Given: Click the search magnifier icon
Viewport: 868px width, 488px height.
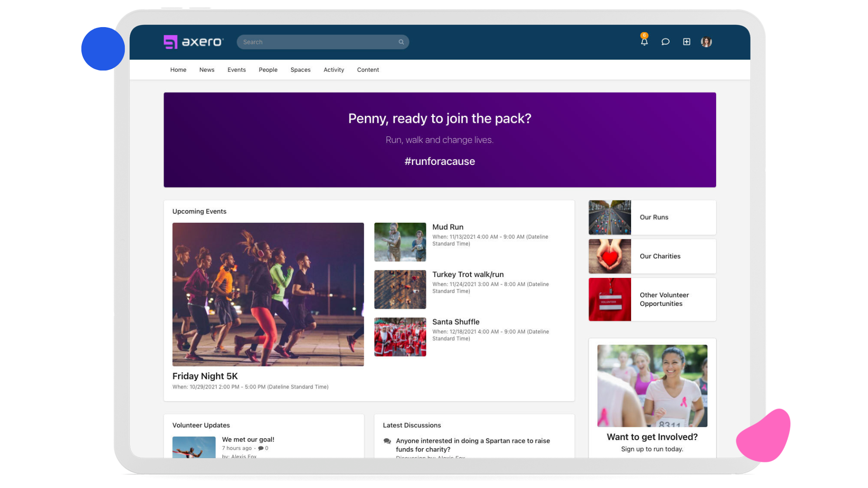Looking at the screenshot, I should 401,42.
